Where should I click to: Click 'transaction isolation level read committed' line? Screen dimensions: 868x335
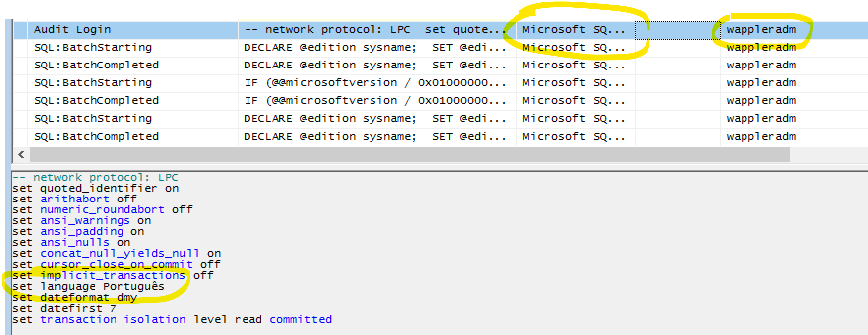[x=172, y=319]
